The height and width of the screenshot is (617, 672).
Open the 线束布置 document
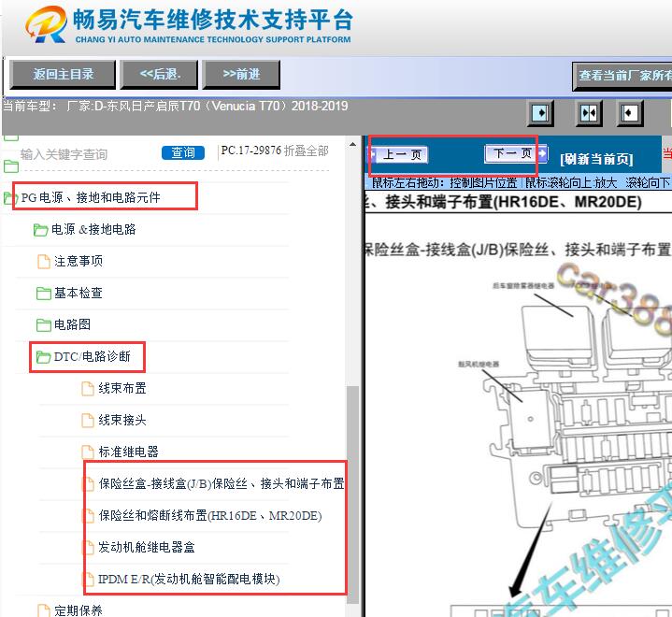[x=122, y=388]
